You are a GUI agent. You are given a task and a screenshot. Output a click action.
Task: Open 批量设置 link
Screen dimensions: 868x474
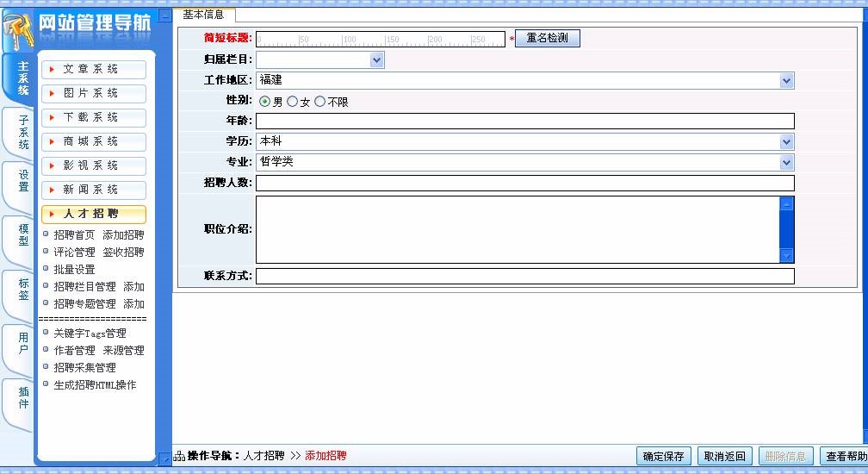[74, 270]
